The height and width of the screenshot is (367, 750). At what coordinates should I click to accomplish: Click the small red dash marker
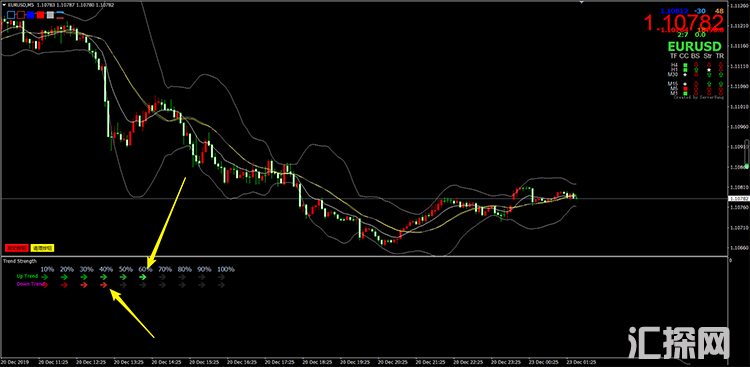click(60, 18)
